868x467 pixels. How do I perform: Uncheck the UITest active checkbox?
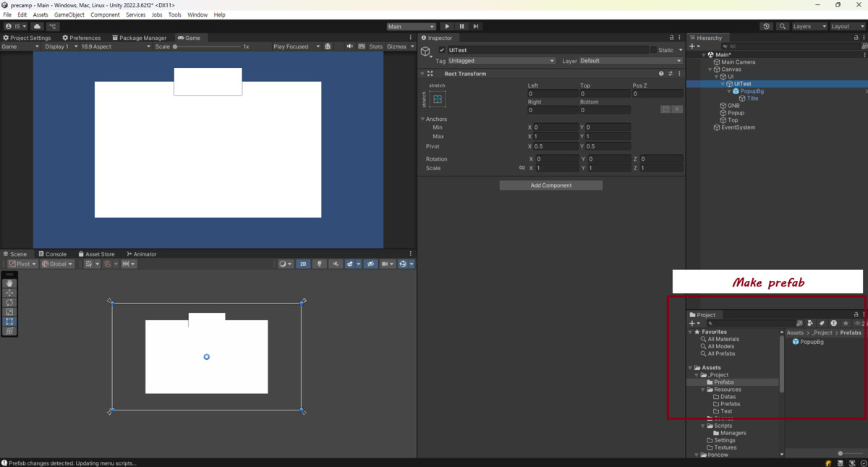pos(443,50)
